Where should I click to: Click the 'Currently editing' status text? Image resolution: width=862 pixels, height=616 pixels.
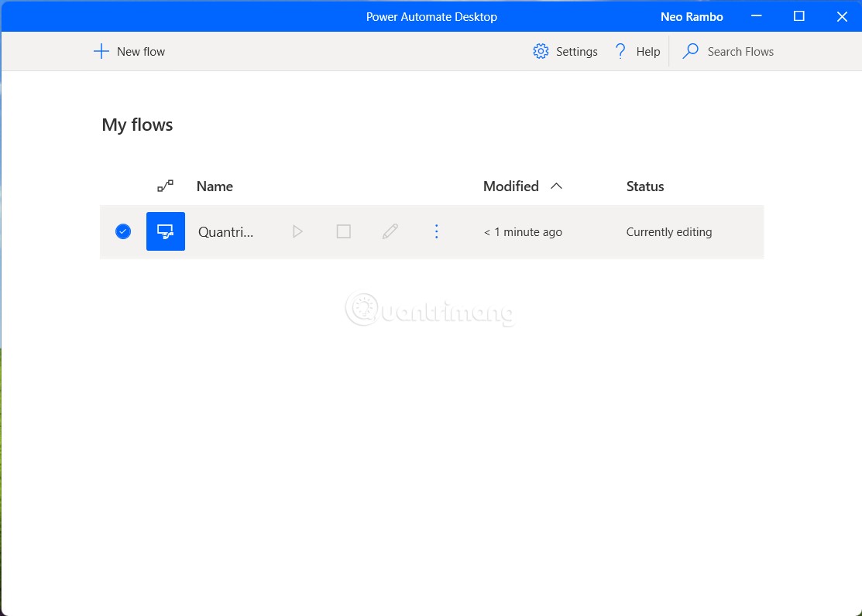[669, 232]
